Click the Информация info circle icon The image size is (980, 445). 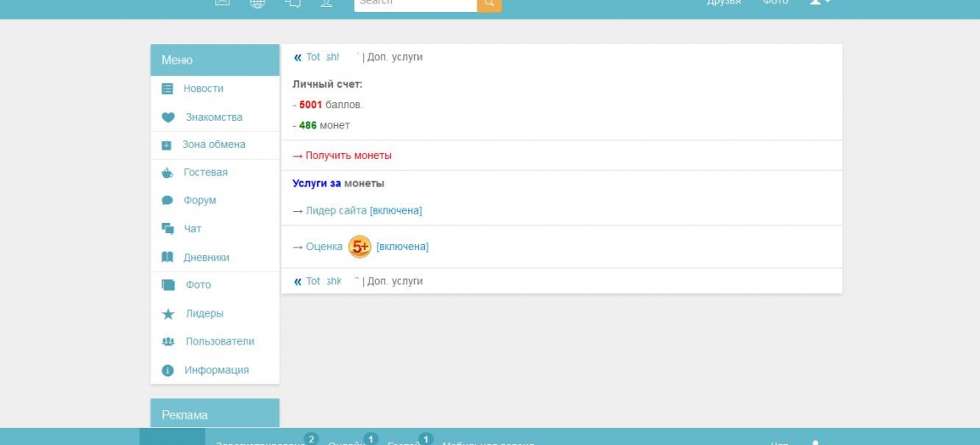(x=167, y=370)
